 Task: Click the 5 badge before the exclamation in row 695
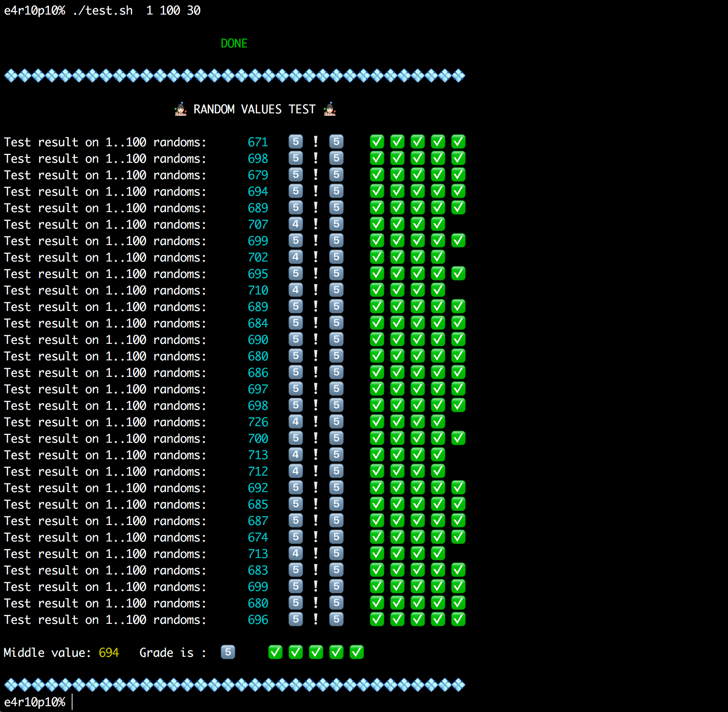click(x=296, y=273)
